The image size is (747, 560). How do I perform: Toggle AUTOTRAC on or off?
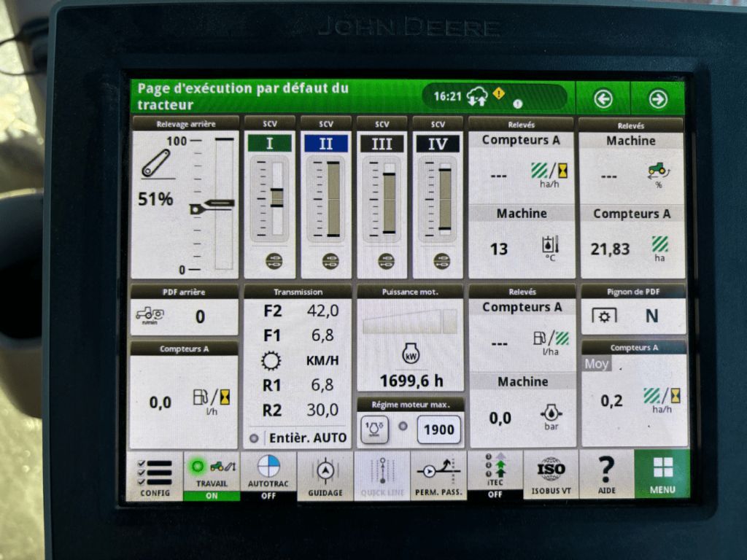coord(268,475)
